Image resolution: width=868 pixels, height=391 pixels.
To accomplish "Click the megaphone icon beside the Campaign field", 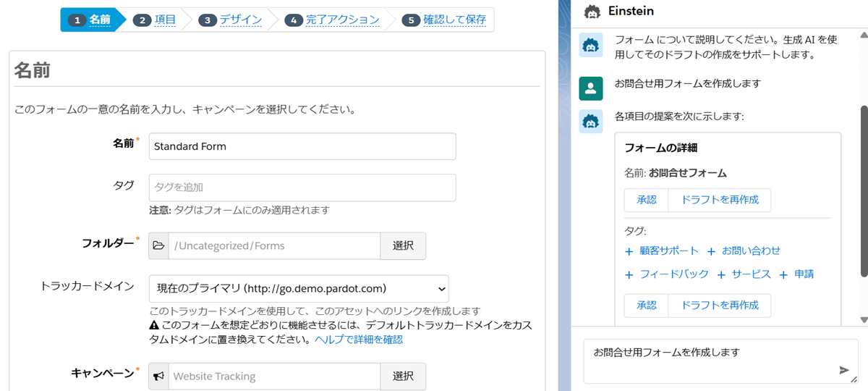I will (158, 377).
